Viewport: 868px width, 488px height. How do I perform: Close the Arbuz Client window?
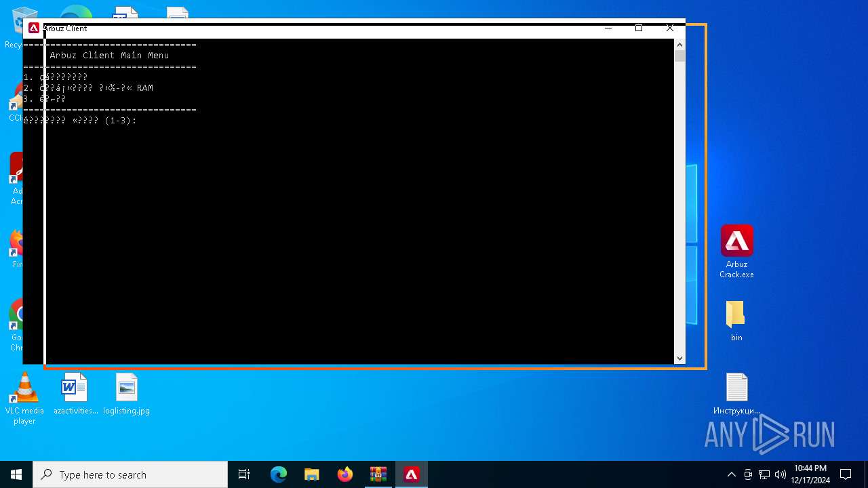pyautogui.click(x=670, y=28)
